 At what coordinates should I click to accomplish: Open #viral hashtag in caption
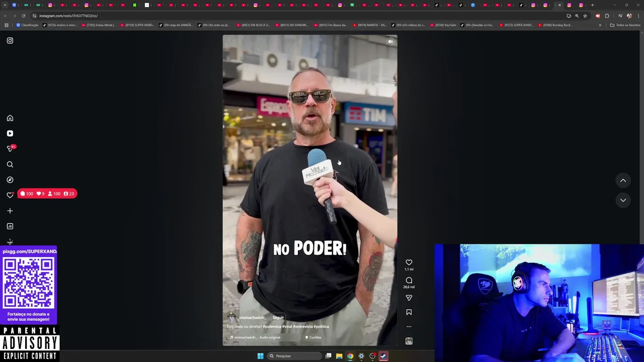287,327
